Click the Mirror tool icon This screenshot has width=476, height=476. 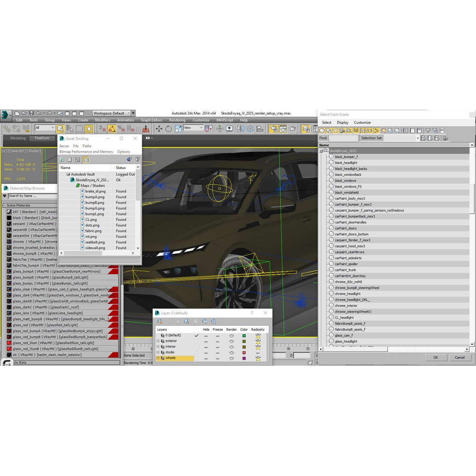(x=241, y=129)
